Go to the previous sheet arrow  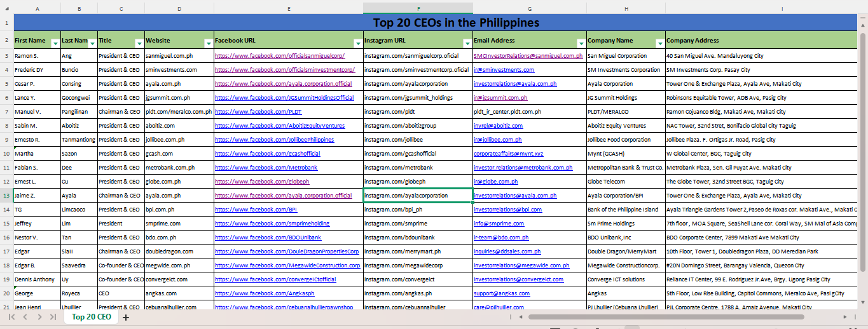tap(24, 316)
